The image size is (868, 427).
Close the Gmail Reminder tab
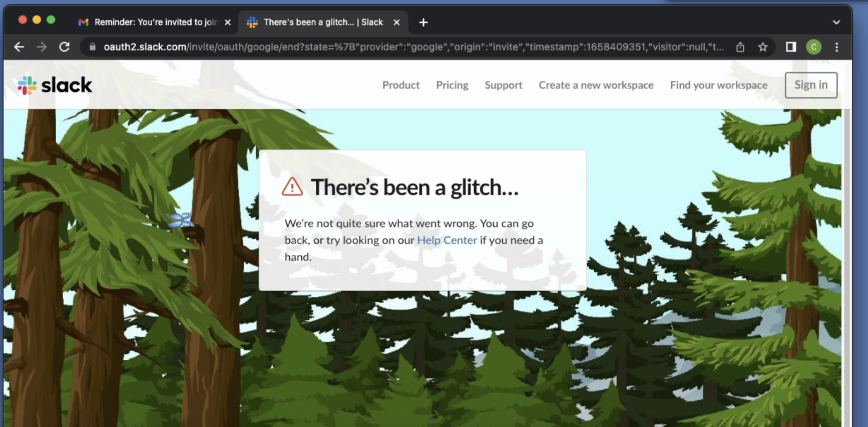tap(228, 22)
